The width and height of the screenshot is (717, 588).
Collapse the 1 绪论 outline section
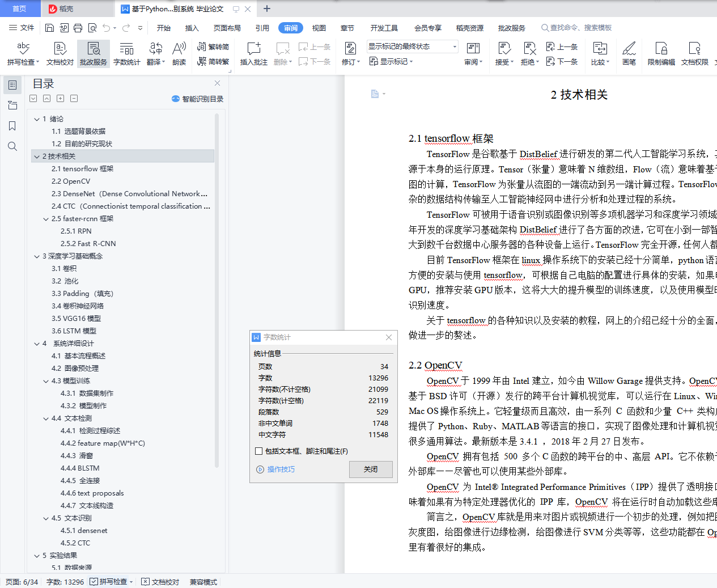[x=37, y=119]
